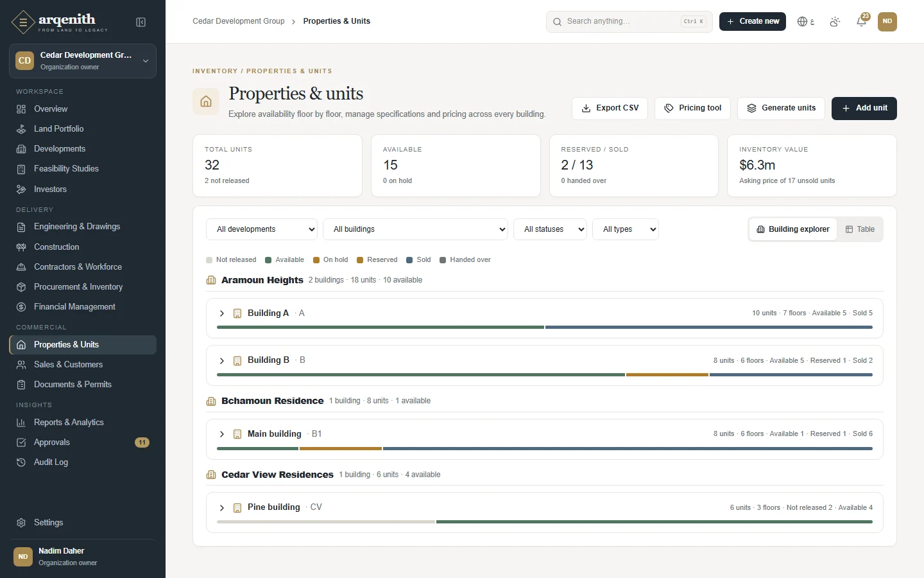
Task: Switch to Table view
Action: [860, 229]
